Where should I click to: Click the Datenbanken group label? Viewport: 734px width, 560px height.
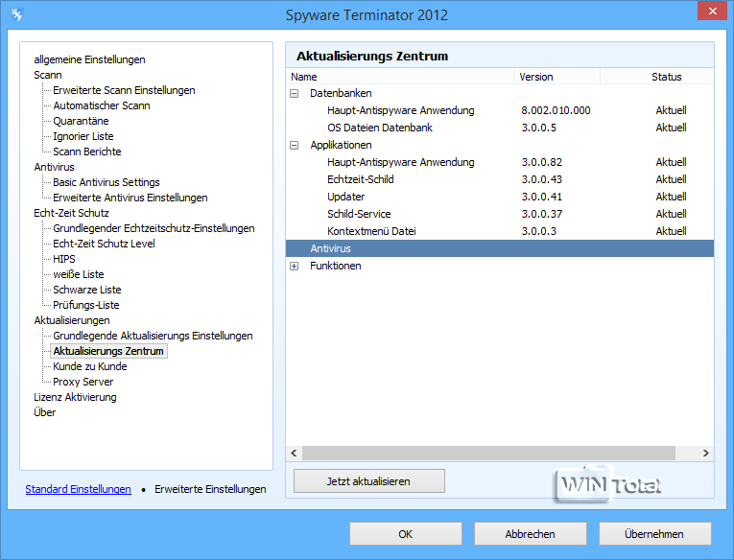pos(341,94)
